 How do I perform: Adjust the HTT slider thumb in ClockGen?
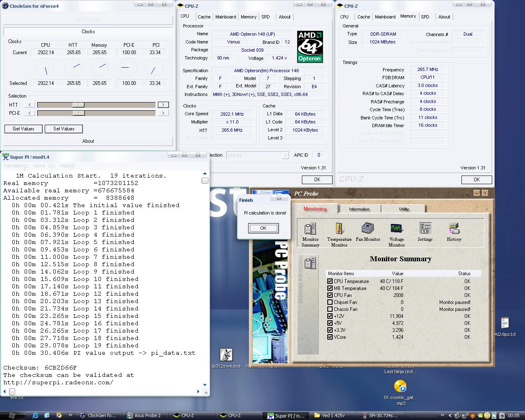coord(78,105)
